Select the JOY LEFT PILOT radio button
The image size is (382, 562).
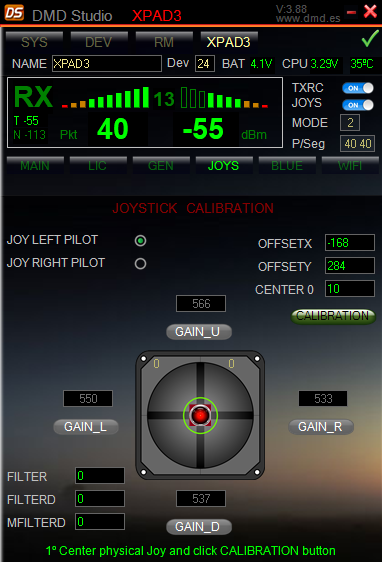(140, 240)
